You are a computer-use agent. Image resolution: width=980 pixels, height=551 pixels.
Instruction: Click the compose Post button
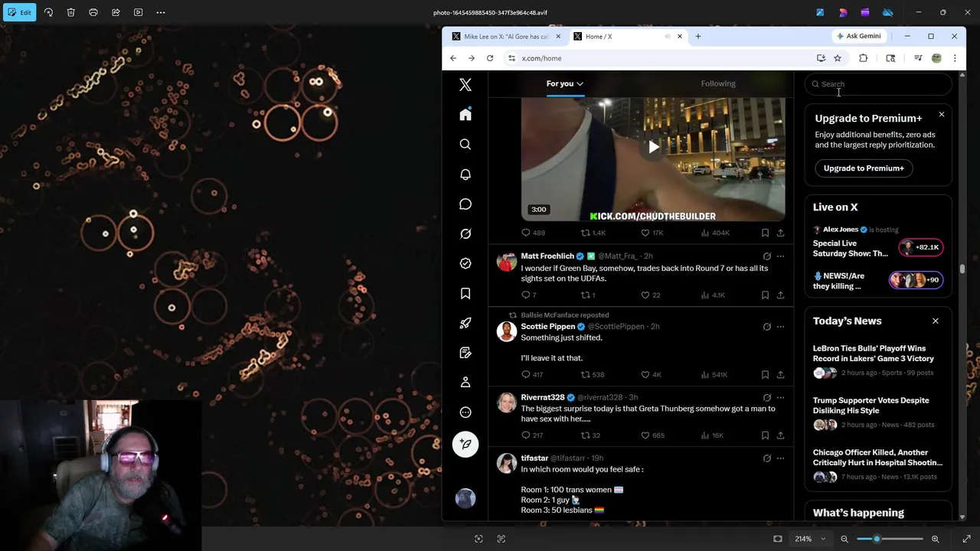pyautogui.click(x=465, y=445)
